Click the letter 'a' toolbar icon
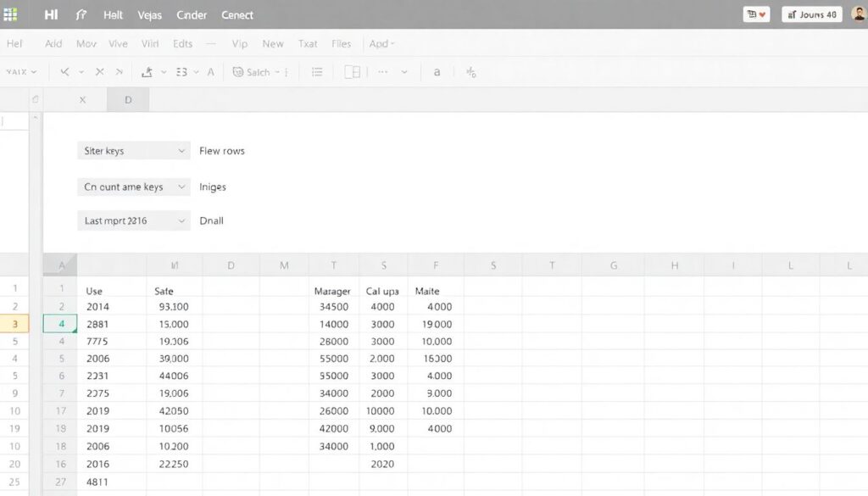Screen dimensions: 868x496 437,73
